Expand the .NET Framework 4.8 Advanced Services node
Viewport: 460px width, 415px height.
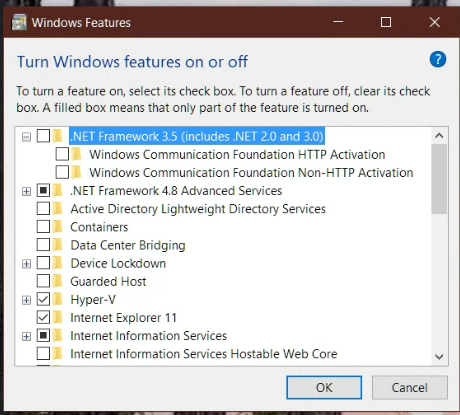tap(26, 191)
